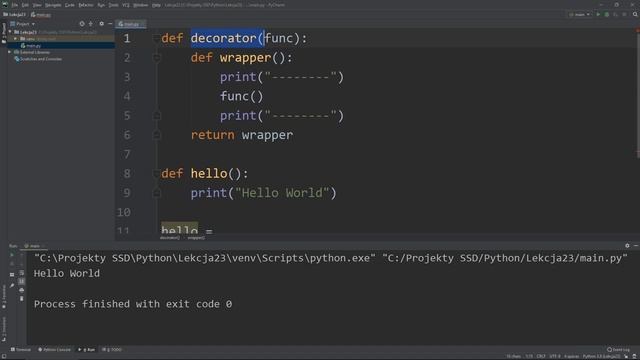Open Search Everywhere magnifier icon
Viewport: 640px width, 360px height.
(635, 14)
